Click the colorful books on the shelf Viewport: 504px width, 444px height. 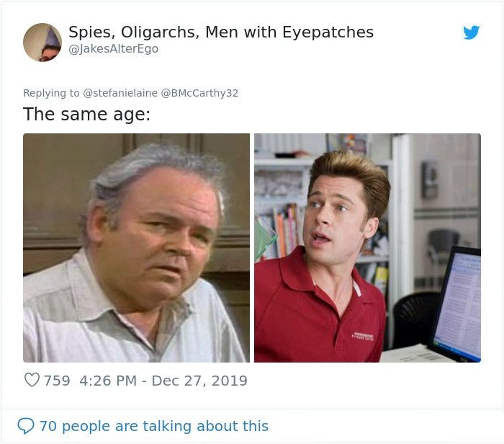(x=285, y=230)
